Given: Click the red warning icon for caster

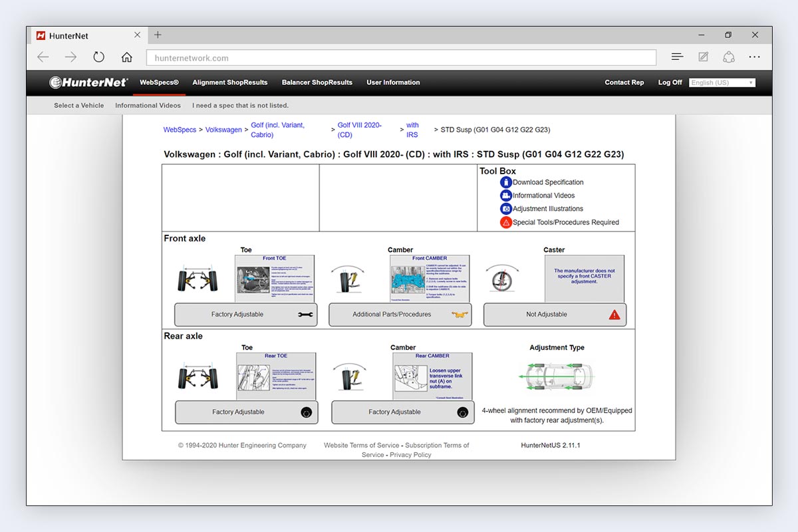Looking at the screenshot, I should click(x=614, y=315).
